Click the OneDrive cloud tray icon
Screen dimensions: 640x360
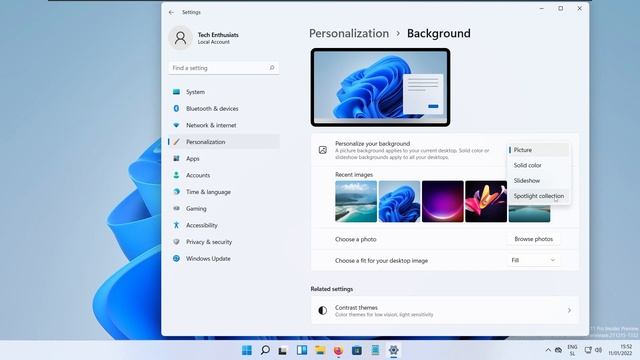pyautogui.click(x=558, y=350)
